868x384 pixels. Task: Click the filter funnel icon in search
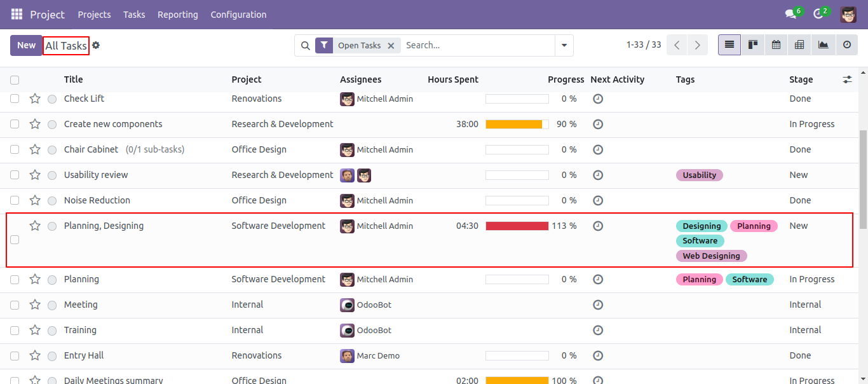pos(324,45)
